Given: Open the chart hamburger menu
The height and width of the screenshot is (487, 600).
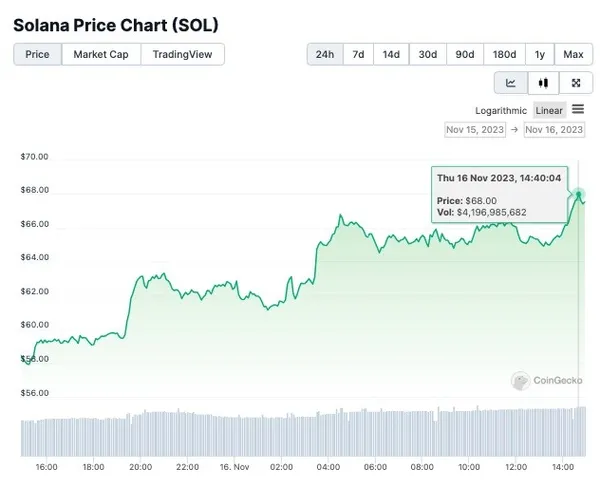Looking at the screenshot, I should [x=578, y=109].
